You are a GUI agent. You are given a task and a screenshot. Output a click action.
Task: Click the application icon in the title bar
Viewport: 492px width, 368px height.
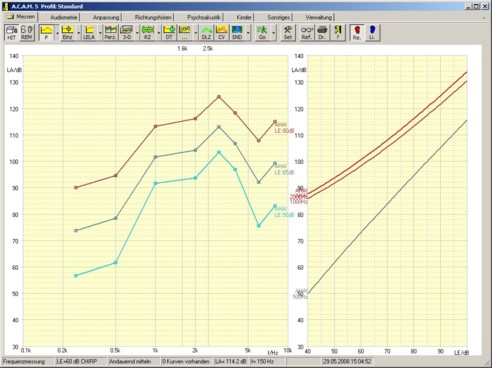click(5, 6)
